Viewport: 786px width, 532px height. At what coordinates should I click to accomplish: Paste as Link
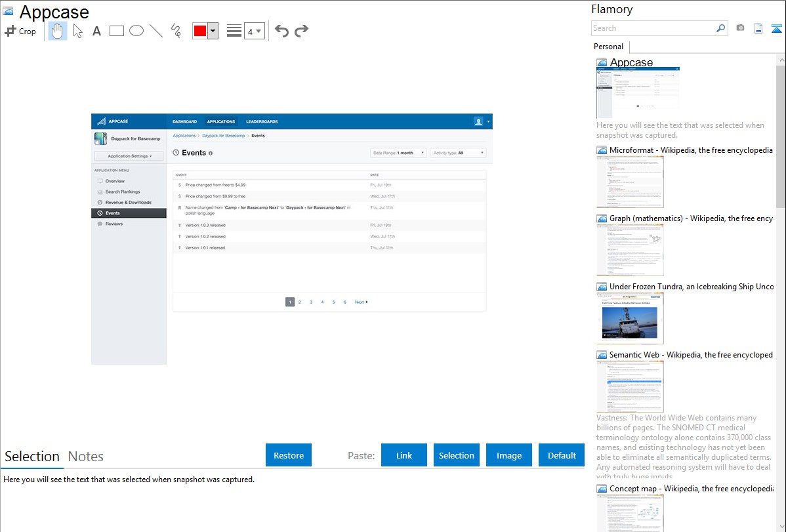tap(404, 455)
